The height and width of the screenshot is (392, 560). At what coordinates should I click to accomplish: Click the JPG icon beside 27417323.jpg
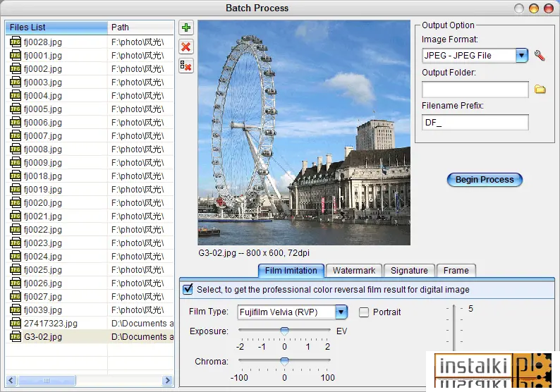(16, 324)
